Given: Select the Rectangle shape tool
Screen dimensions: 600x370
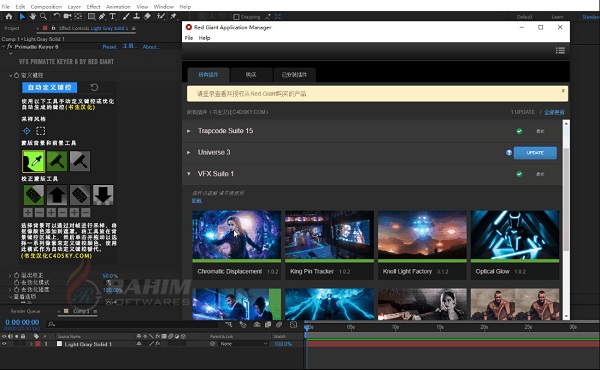Looking at the screenshot, I should coord(91,16).
